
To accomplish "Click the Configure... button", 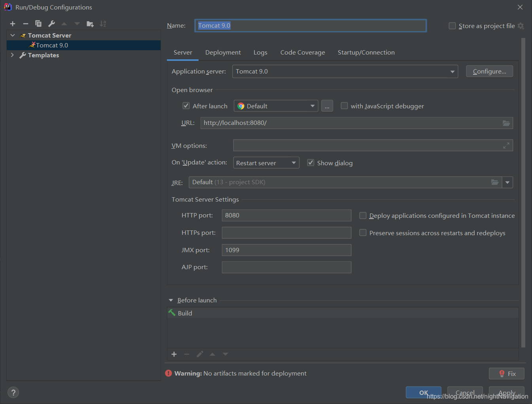I will click(489, 72).
